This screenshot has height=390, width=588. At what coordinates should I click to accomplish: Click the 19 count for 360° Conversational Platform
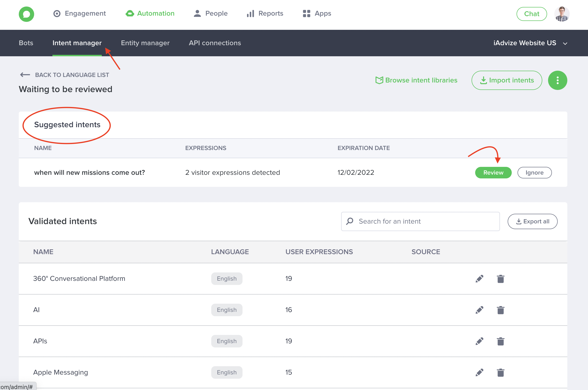pos(288,279)
